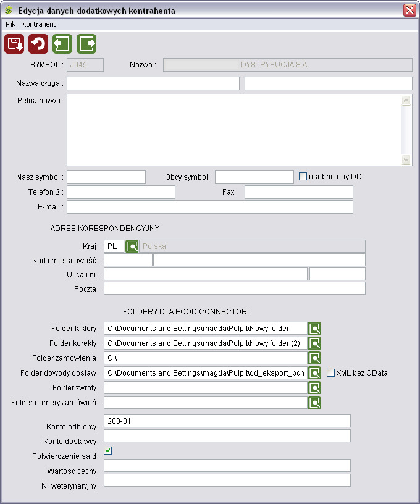Image resolution: width=420 pixels, height=504 pixels.
Task: Click the Wartość cechy field
Action: pos(227,466)
